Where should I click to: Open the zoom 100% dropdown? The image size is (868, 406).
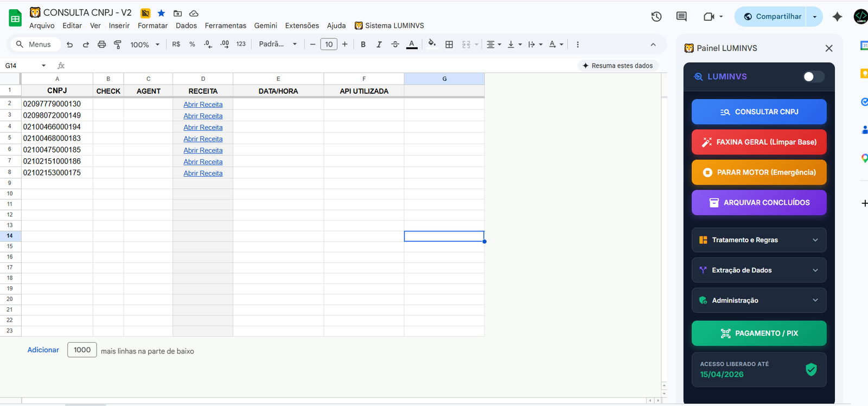(144, 44)
